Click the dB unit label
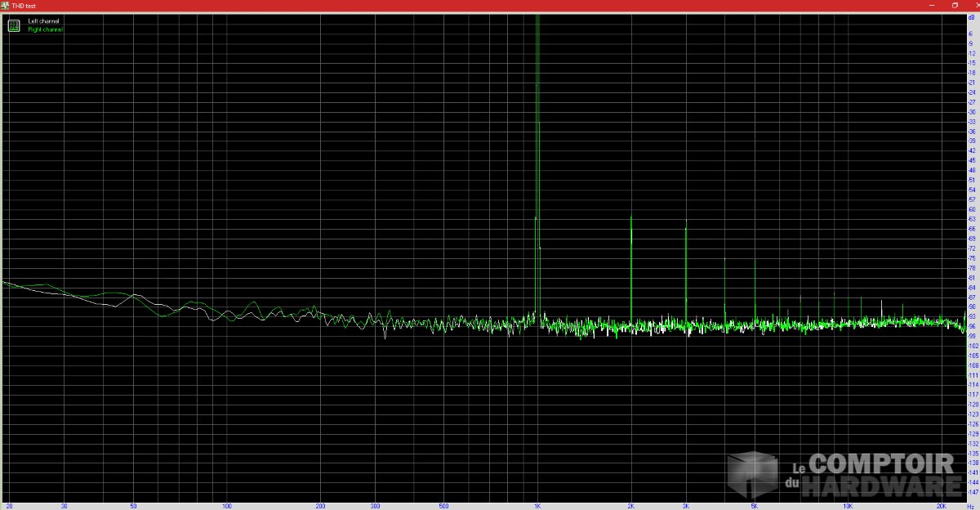Image resolution: width=980 pixels, height=510 pixels. (972, 16)
